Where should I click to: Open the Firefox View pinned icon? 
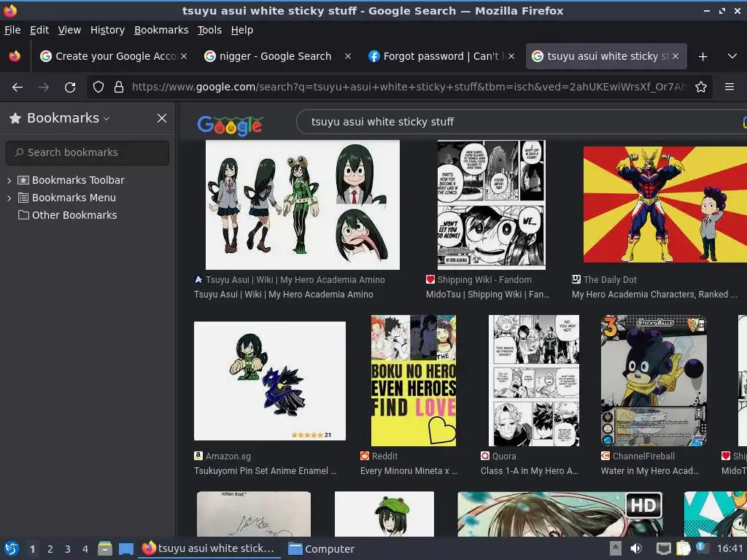click(15, 56)
